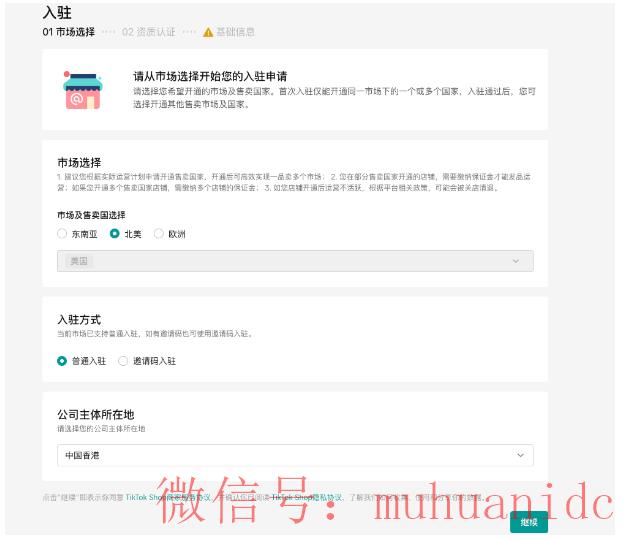This screenshot has height=540, width=629.
Task: Go to step 基础信息
Action: click(235, 32)
